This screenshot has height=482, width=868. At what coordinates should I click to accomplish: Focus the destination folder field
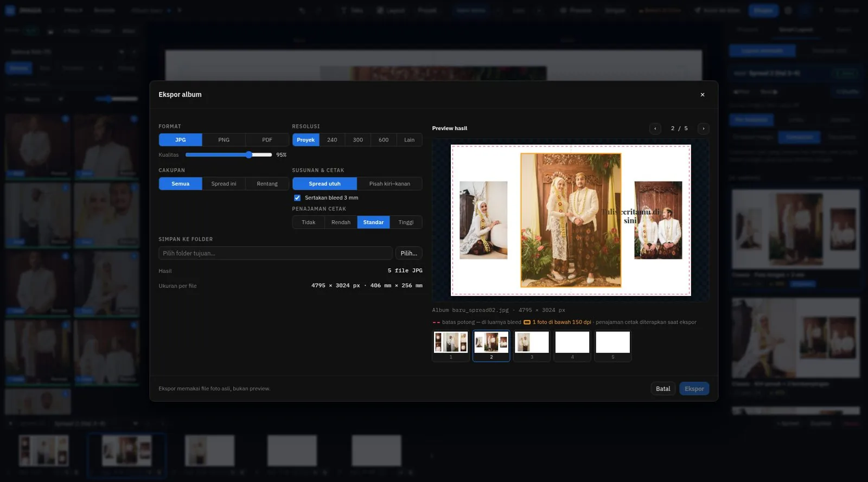276,253
